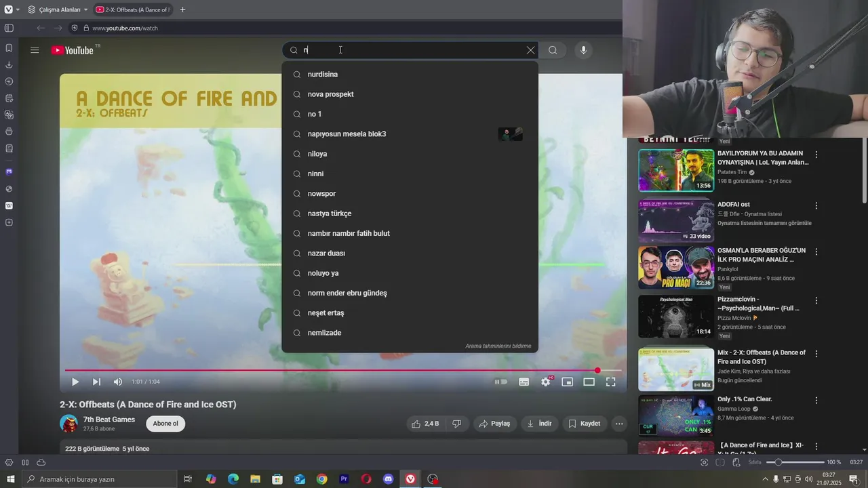Toggle the video autoplay switch
The height and width of the screenshot is (488, 868).
click(500, 382)
